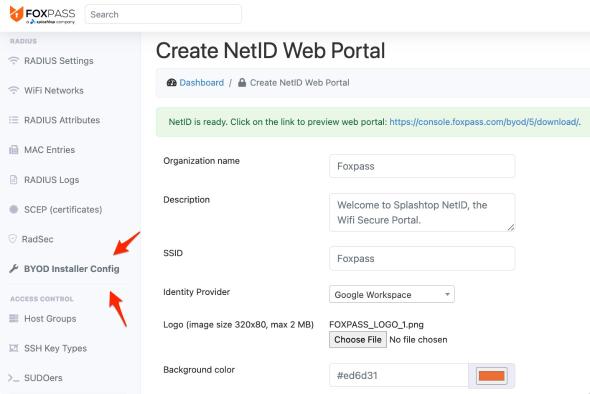Select RadSec in the sidebar

click(x=38, y=239)
